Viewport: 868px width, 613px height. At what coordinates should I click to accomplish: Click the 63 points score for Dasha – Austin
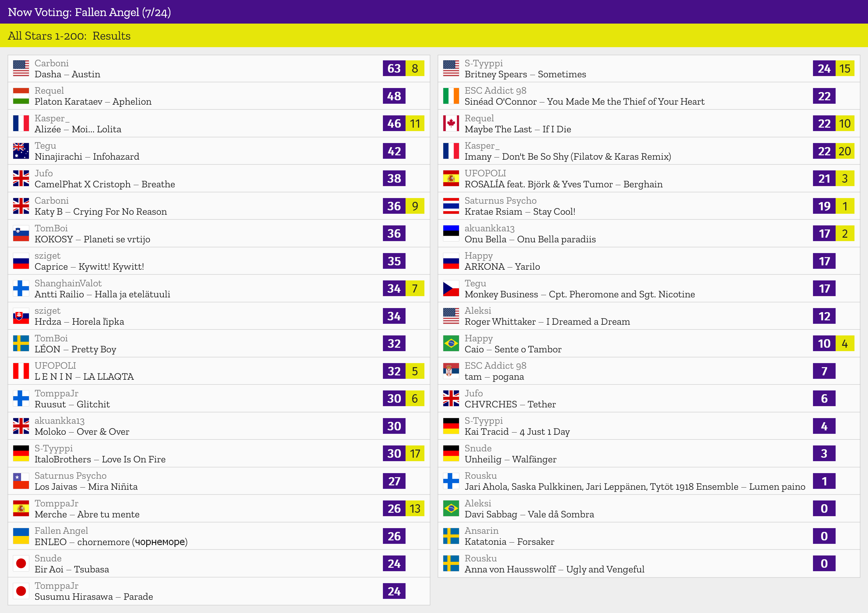click(394, 69)
